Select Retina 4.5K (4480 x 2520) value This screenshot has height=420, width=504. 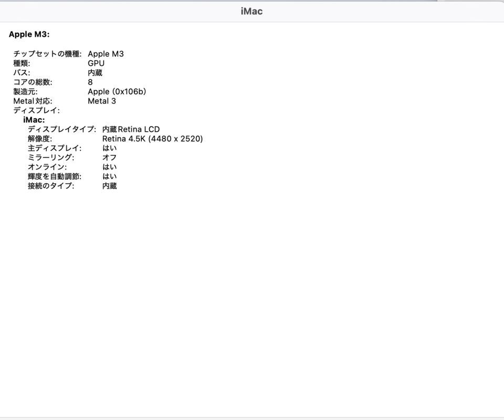[153, 139]
